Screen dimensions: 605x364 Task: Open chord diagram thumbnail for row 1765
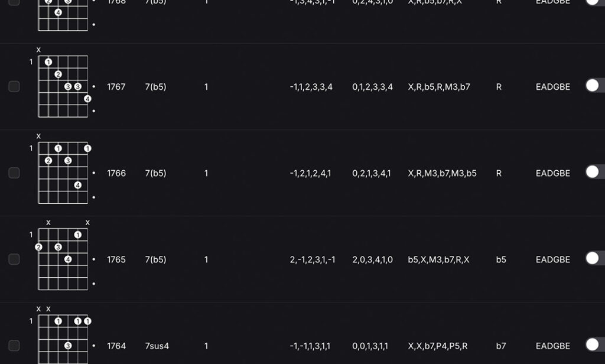(x=63, y=259)
